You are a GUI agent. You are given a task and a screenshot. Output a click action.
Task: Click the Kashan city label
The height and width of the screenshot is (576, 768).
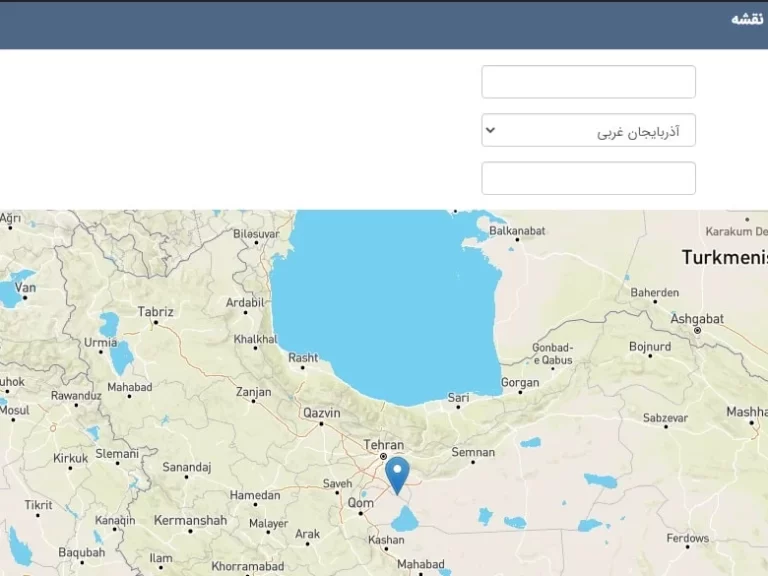386,540
